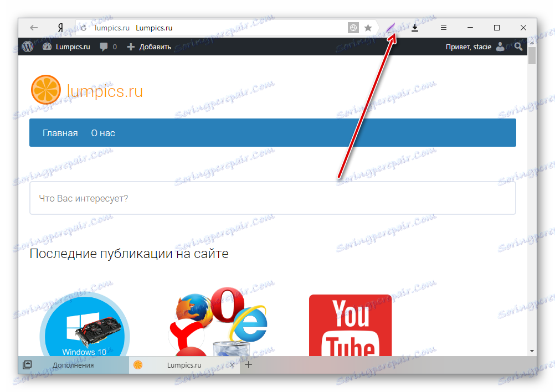This screenshot has height=392, width=555.
Task: Bookmark the page with the star icon
Action: 368,27
